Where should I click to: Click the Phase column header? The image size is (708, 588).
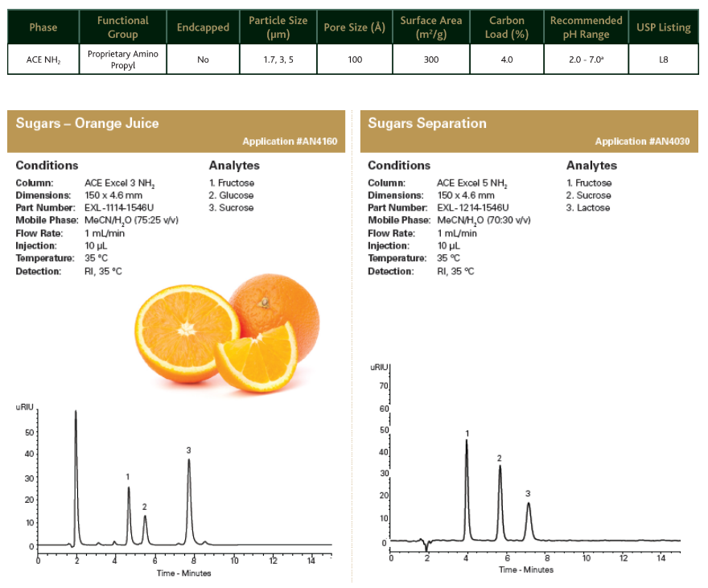tap(43, 27)
